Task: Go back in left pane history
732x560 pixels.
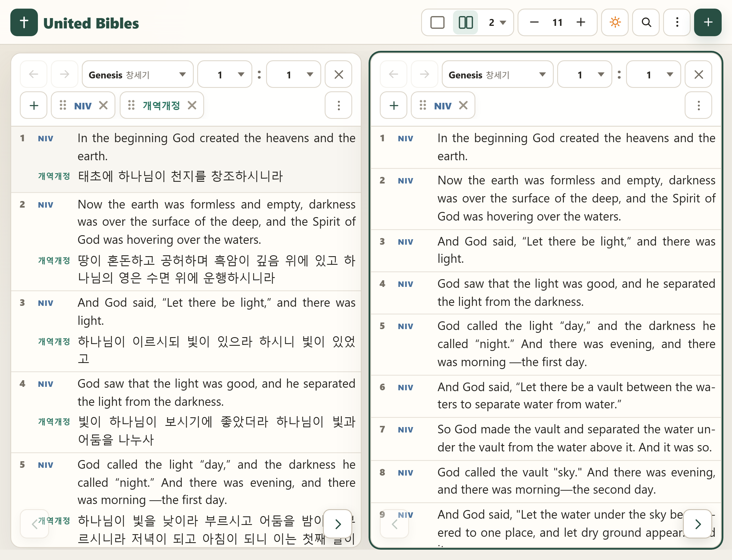Action: click(x=34, y=74)
